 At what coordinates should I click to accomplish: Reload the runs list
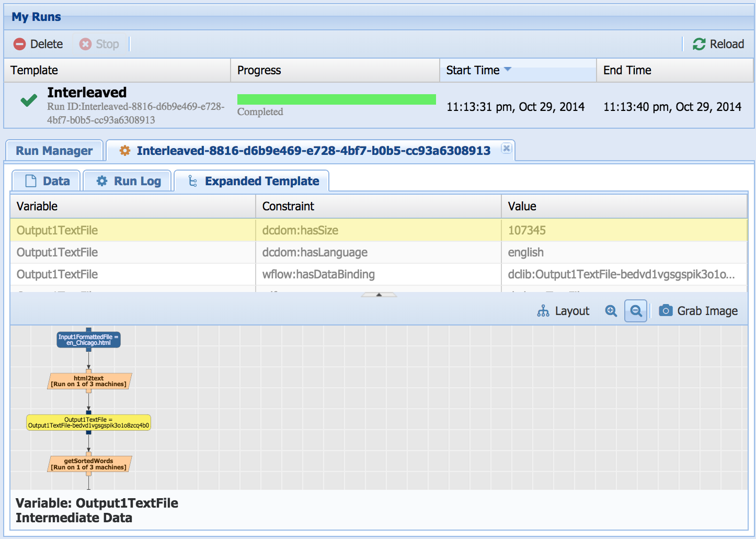click(718, 44)
